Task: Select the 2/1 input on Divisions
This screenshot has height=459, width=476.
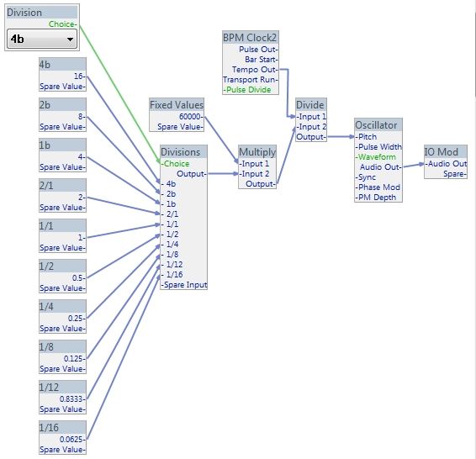Action: pyautogui.click(x=170, y=214)
